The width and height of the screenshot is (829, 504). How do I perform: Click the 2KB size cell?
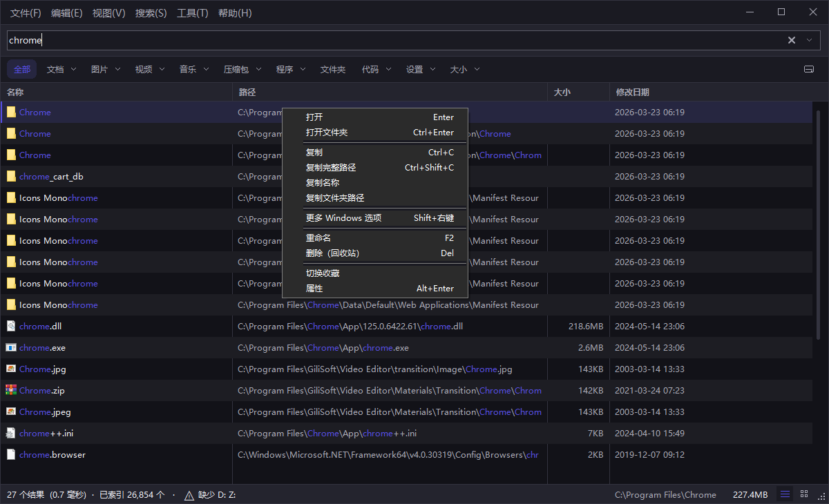[595, 454]
